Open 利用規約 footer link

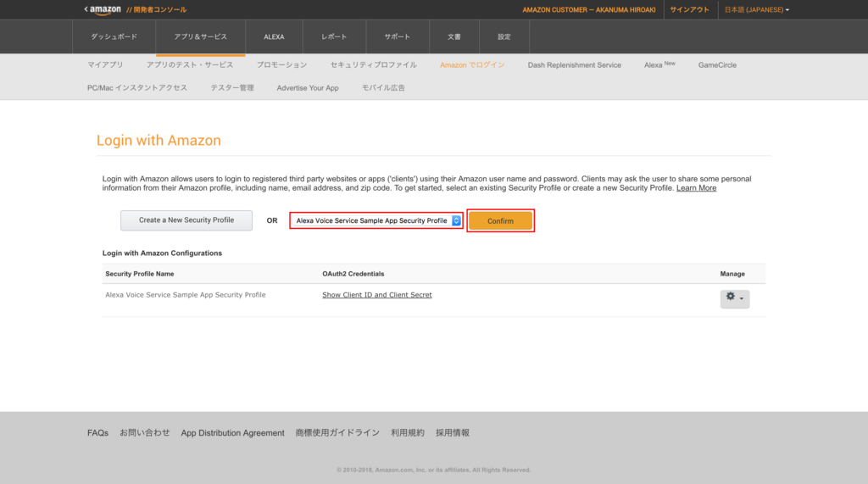tap(408, 433)
